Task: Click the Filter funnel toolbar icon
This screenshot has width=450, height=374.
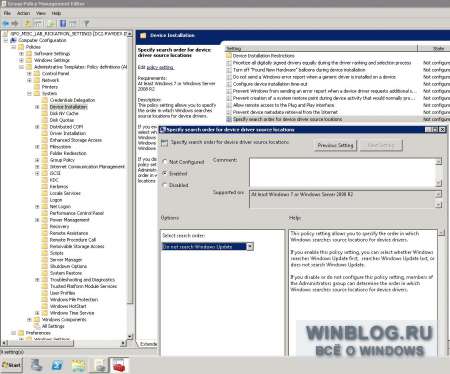Action: pos(86,23)
